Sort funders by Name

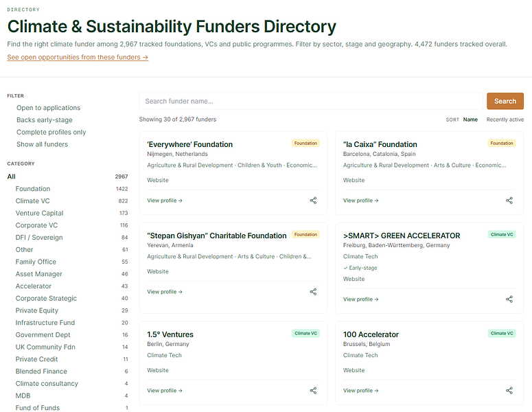click(470, 119)
